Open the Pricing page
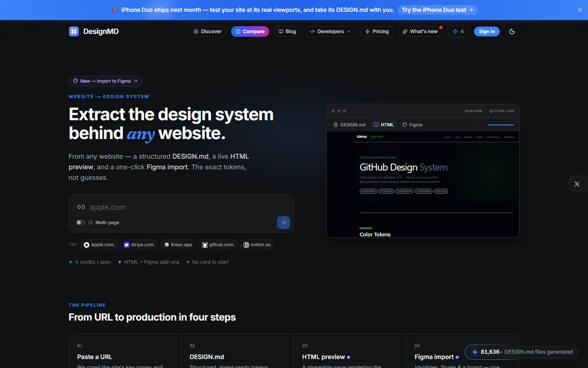This screenshot has height=368, width=588. (x=377, y=31)
